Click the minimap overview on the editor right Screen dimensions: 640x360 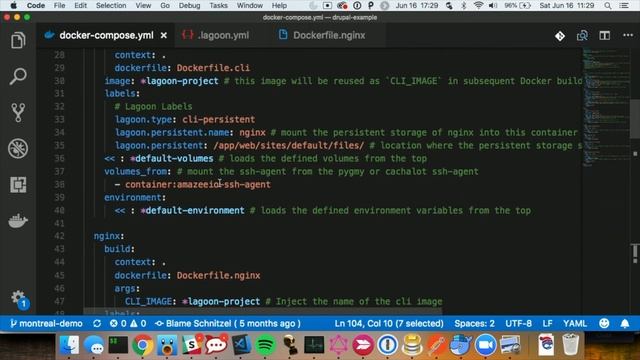[606, 108]
